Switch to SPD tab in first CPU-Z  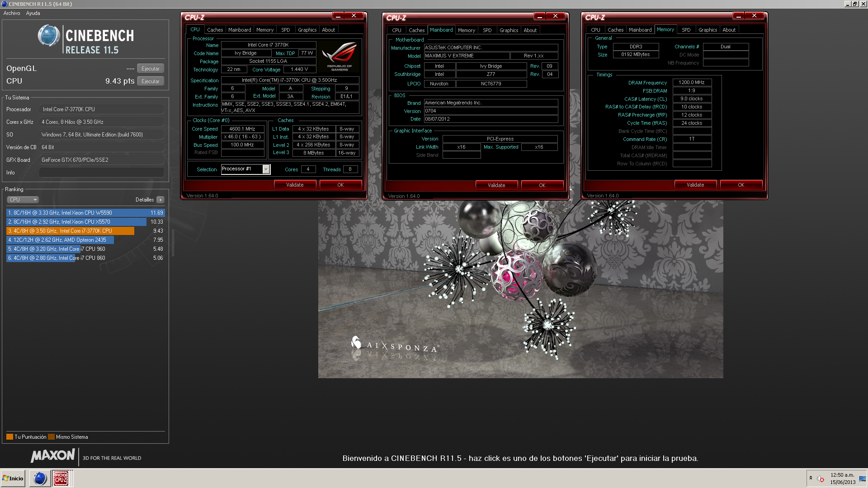[x=286, y=30]
